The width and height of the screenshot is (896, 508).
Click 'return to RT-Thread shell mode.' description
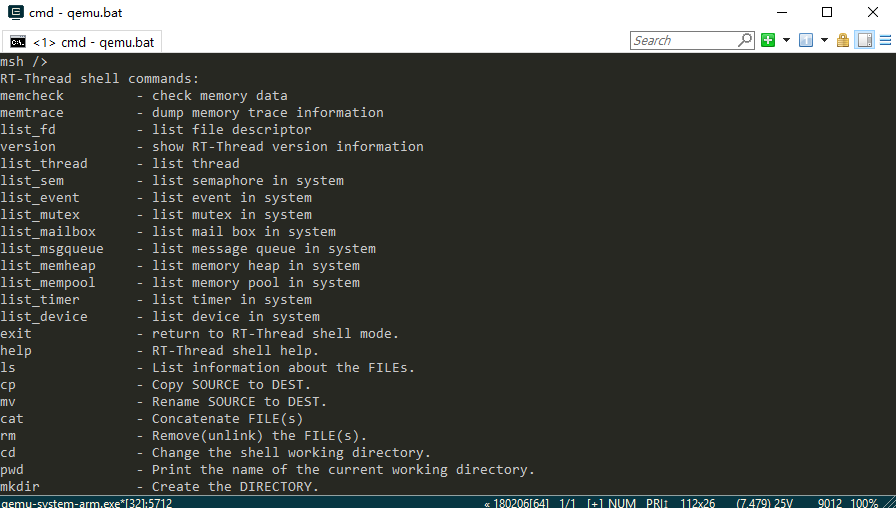pyautogui.click(x=275, y=334)
